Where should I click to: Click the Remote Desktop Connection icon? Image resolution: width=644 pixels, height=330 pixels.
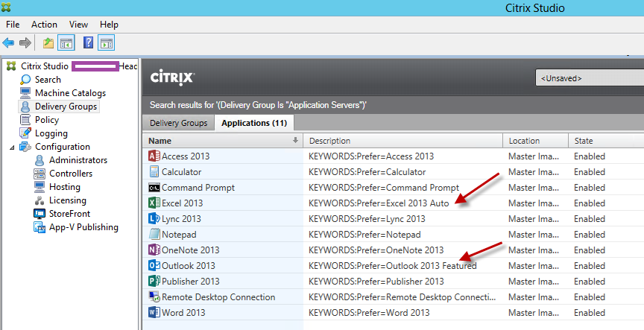[x=154, y=296]
